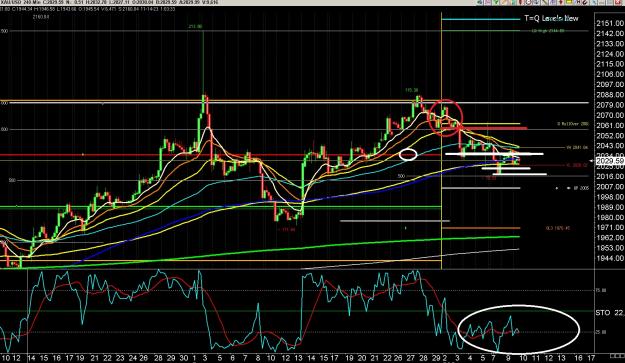Select the 1989.00 price level label

[x=610, y=208]
